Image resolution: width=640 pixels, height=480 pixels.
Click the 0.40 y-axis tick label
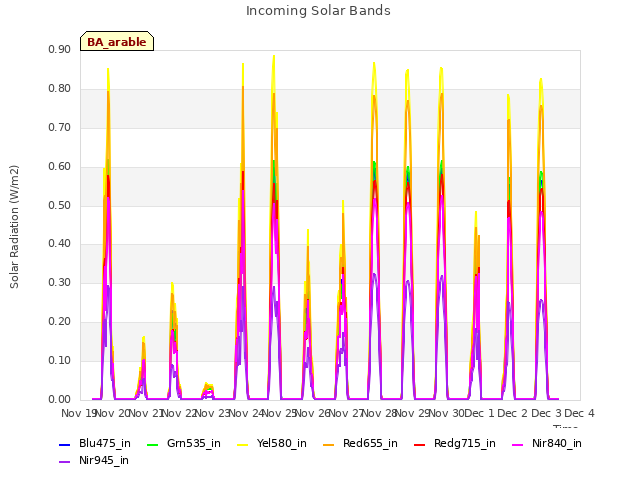60,244
